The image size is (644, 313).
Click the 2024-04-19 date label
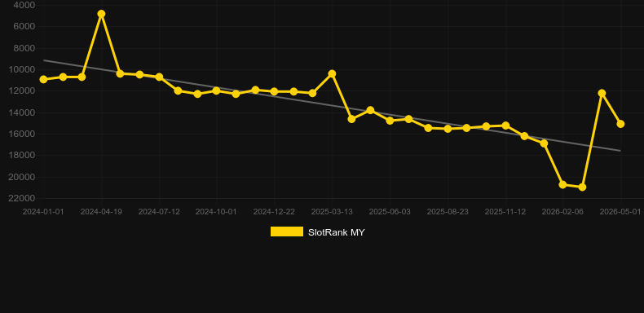[x=101, y=212]
